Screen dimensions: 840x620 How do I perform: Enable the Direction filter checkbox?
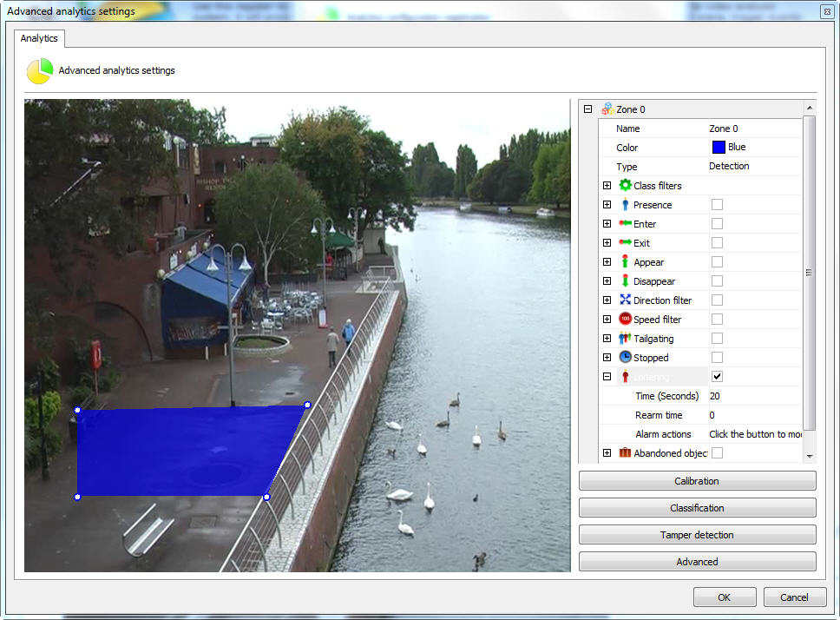717,300
